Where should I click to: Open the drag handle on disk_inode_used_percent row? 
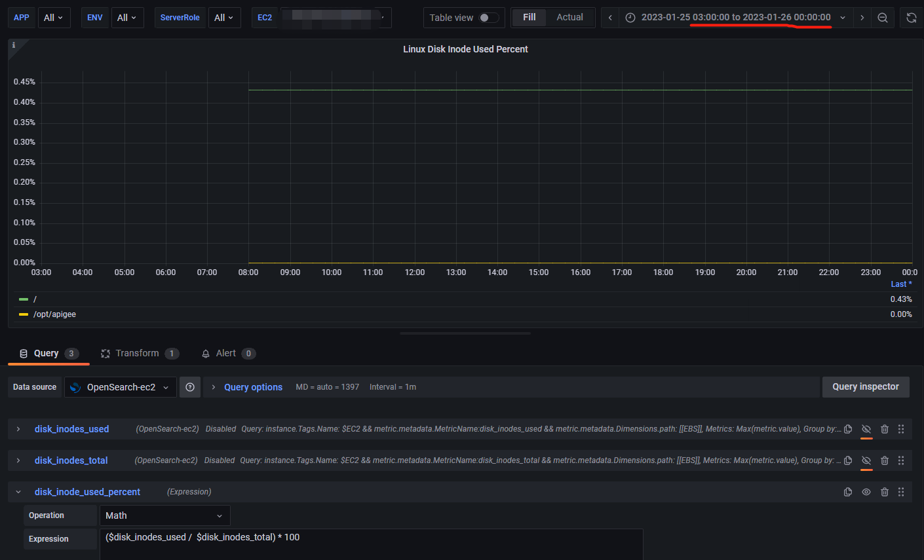(901, 492)
